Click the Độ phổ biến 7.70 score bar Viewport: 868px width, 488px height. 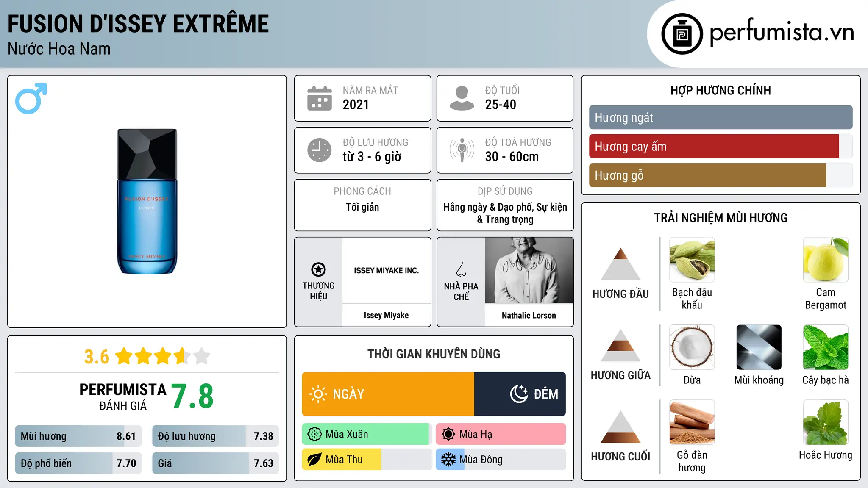[x=78, y=463]
